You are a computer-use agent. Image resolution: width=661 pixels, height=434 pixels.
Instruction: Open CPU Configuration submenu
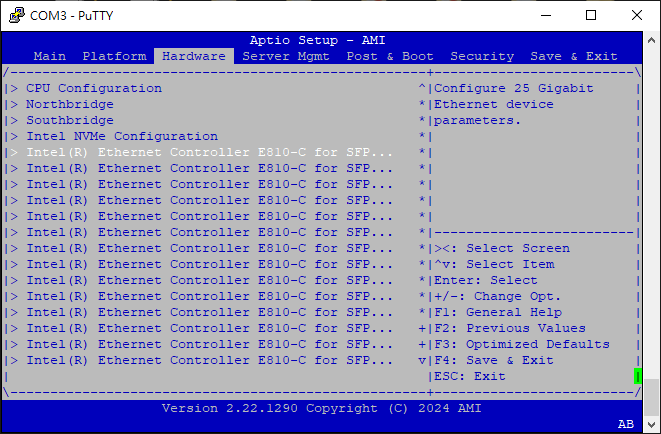94,88
